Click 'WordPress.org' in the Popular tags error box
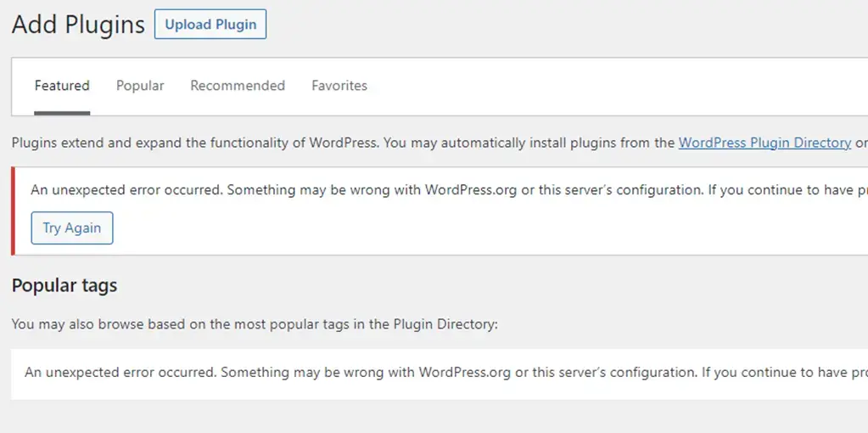This screenshot has width=868, height=433. point(464,373)
